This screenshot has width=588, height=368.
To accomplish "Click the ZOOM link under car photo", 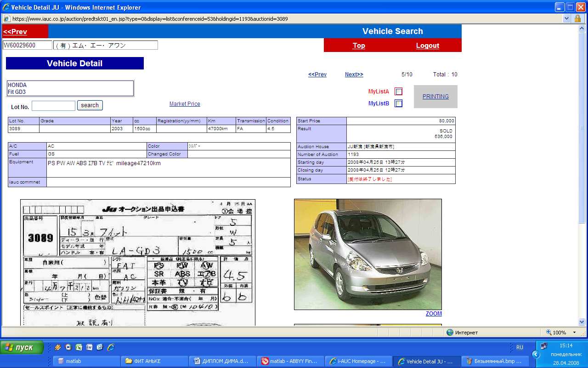I will (x=434, y=314).
